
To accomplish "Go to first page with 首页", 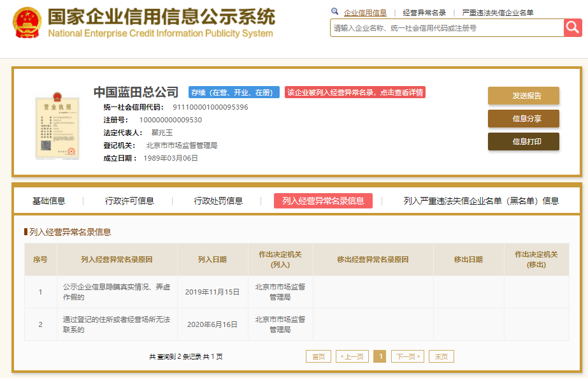I will coord(319,356).
